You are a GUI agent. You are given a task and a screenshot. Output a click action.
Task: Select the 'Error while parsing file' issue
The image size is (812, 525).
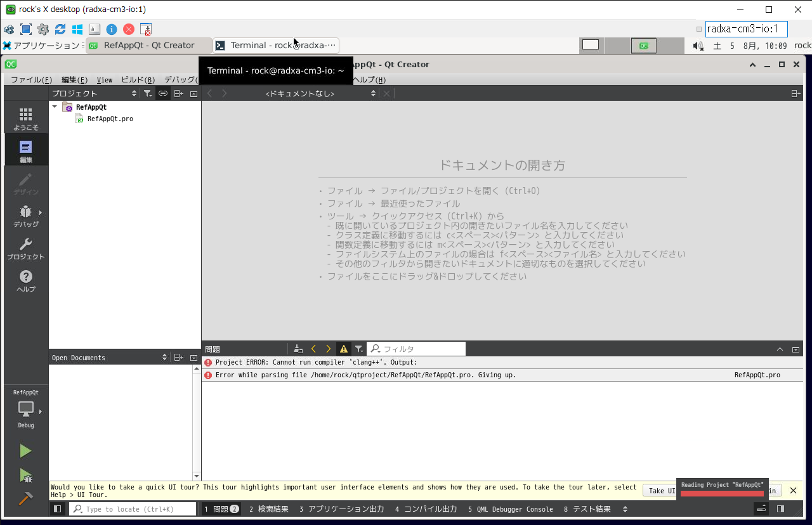coord(503,375)
